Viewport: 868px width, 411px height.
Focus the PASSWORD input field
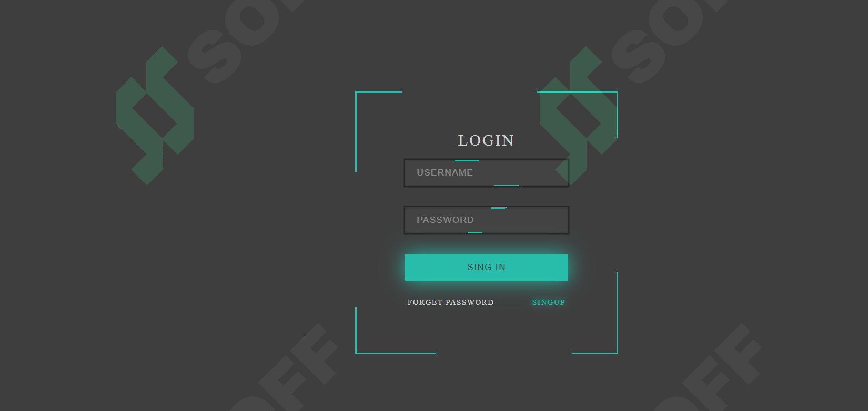click(x=487, y=220)
